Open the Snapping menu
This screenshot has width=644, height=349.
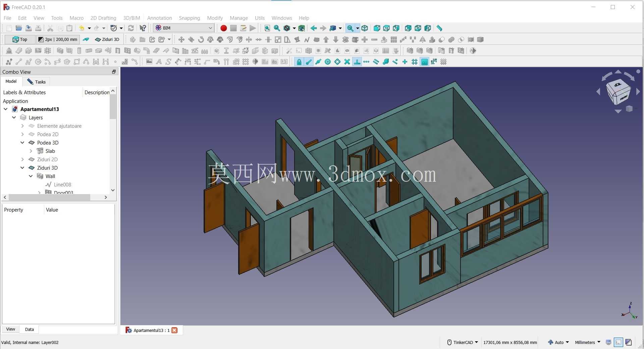point(189,18)
